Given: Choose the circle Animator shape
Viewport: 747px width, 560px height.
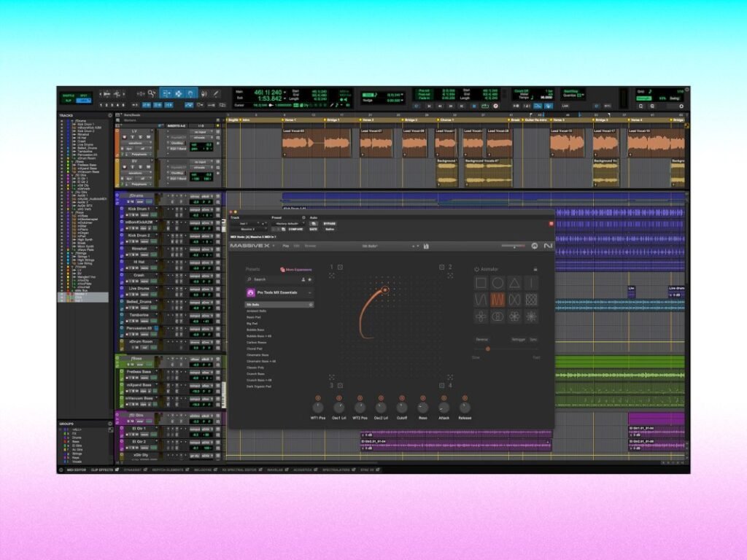Looking at the screenshot, I should [498, 283].
